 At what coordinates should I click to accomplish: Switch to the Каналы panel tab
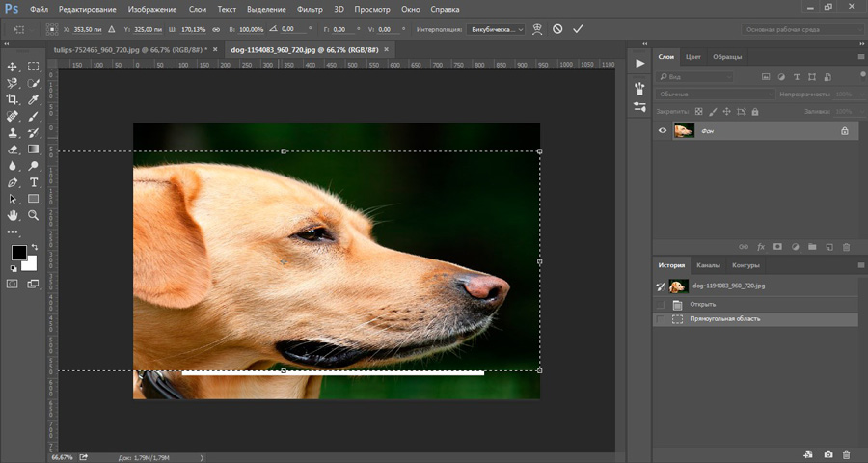pos(708,265)
